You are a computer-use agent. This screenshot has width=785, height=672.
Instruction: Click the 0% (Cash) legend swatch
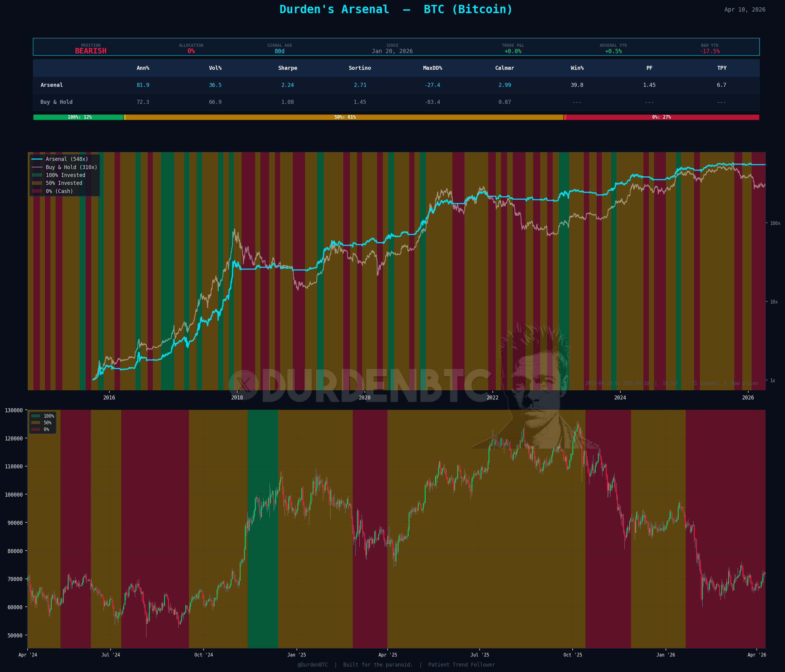click(37, 191)
